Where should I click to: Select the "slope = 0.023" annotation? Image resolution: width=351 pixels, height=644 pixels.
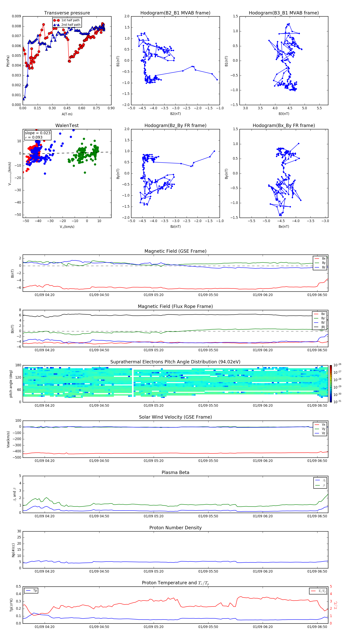38,133
